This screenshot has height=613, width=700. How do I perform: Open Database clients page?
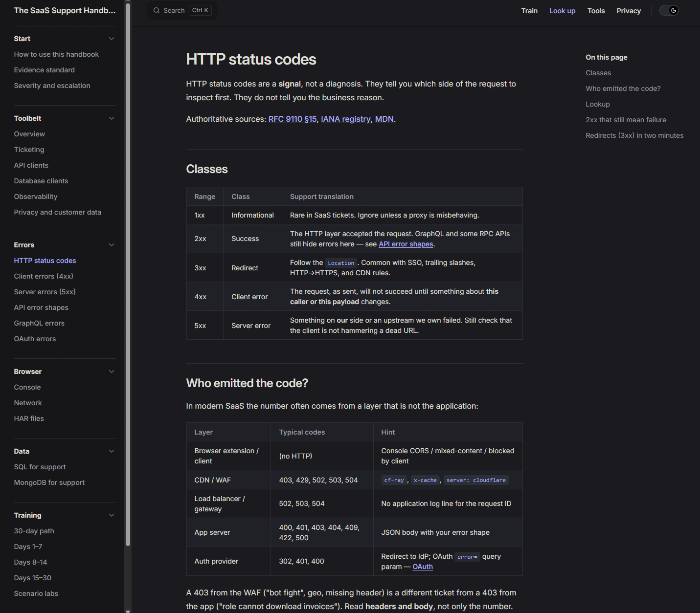click(x=41, y=181)
